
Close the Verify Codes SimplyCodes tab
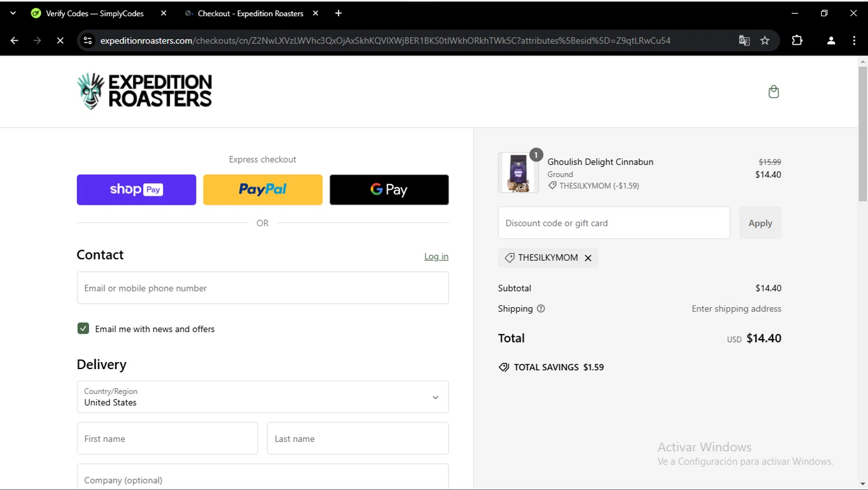pyautogui.click(x=164, y=13)
